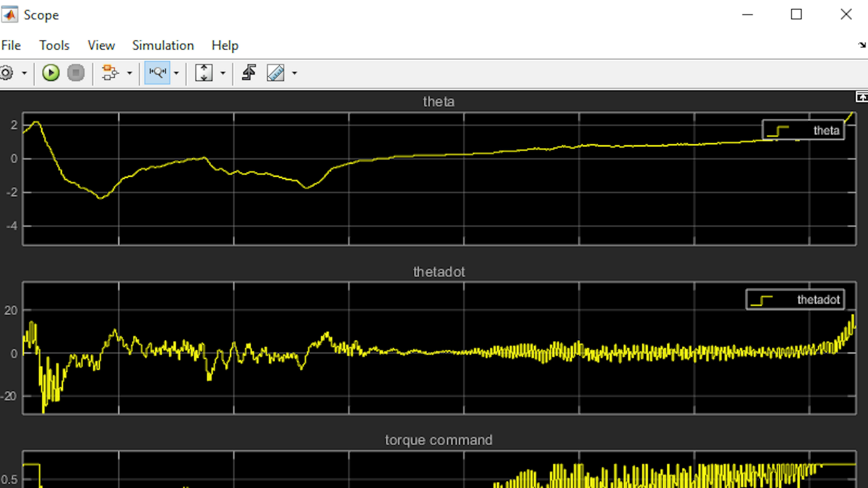Close the Scope window
The image size is (868, 488).
[x=846, y=14]
